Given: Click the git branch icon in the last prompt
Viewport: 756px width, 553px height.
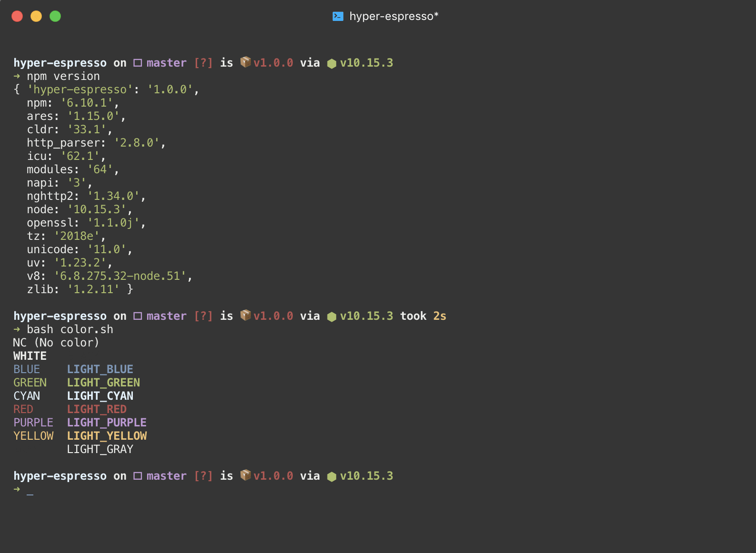Looking at the screenshot, I should pyautogui.click(x=138, y=476).
